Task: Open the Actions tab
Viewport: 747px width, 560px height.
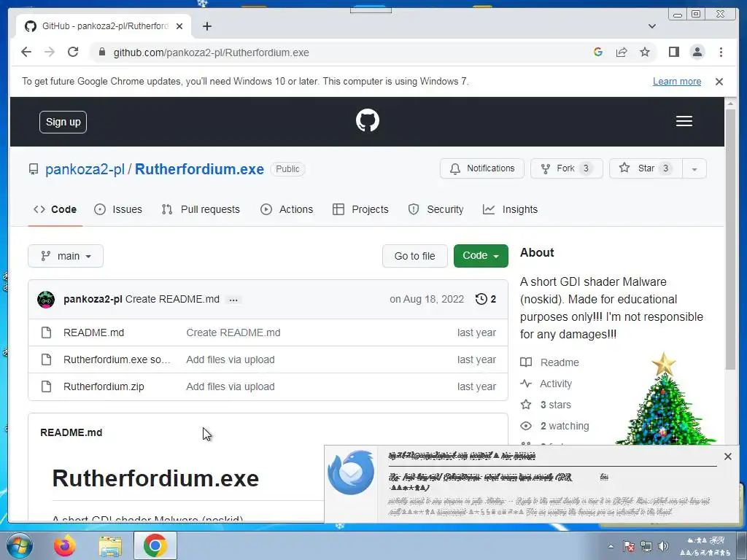Action: click(287, 209)
